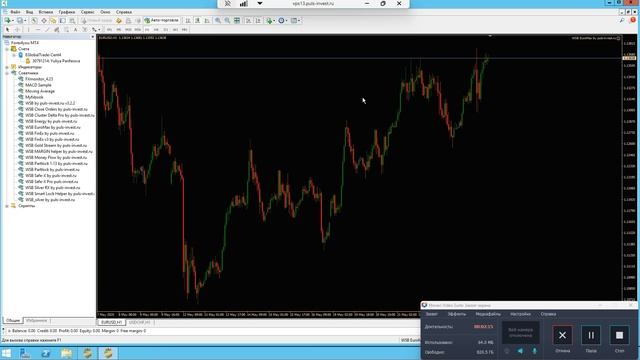Screen dimensions: 640x360
Task: Close the Navigator panel
Action: 93,37
